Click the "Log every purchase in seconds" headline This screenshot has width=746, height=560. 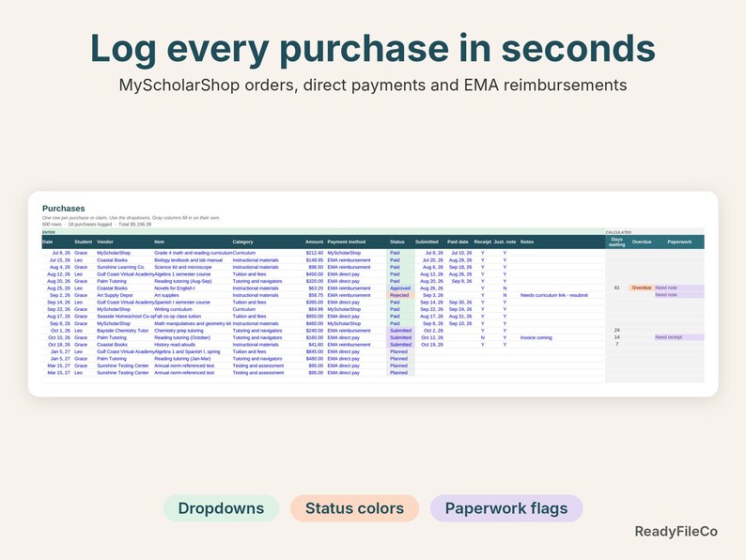[x=372, y=49]
